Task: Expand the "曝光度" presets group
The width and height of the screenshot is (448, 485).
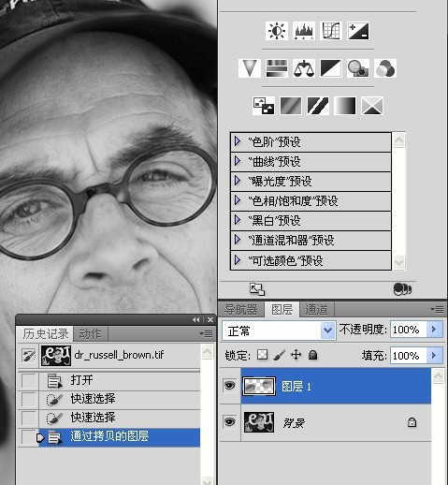Action: click(238, 181)
